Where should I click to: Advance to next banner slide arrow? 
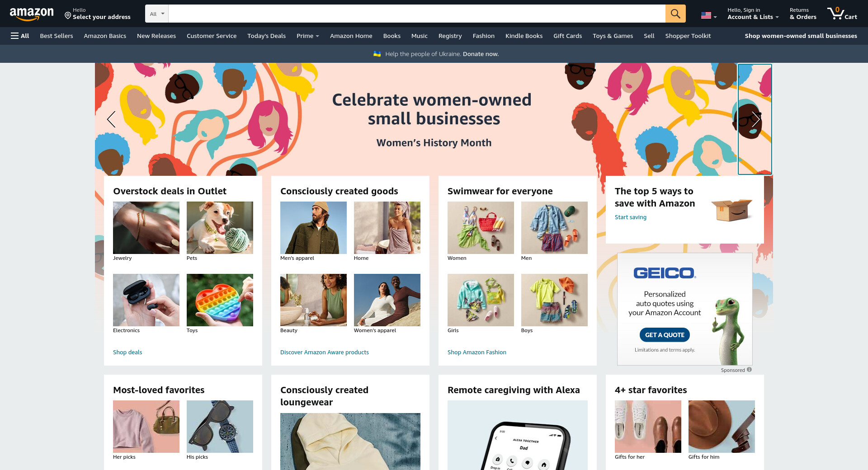click(x=755, y=119)
